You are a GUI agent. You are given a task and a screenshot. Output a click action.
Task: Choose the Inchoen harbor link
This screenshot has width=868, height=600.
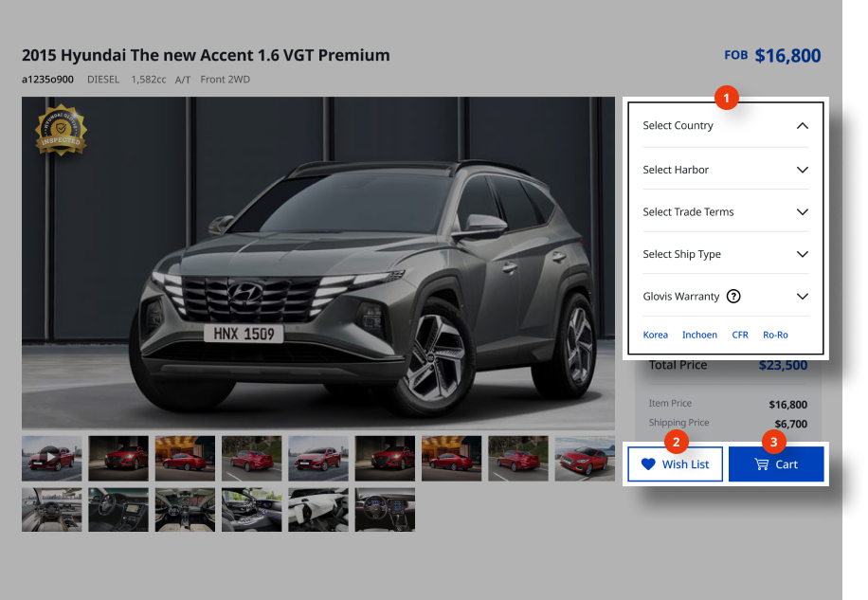click(x=699, y=335)
